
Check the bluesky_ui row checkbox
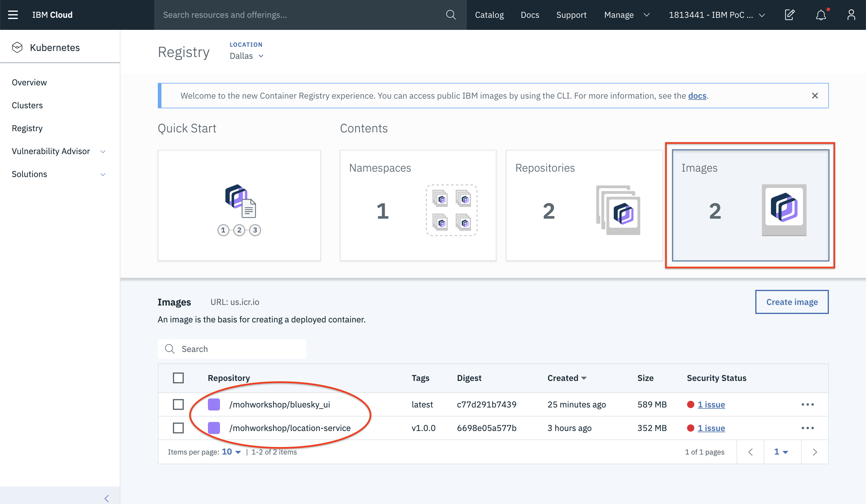point(178,404)
